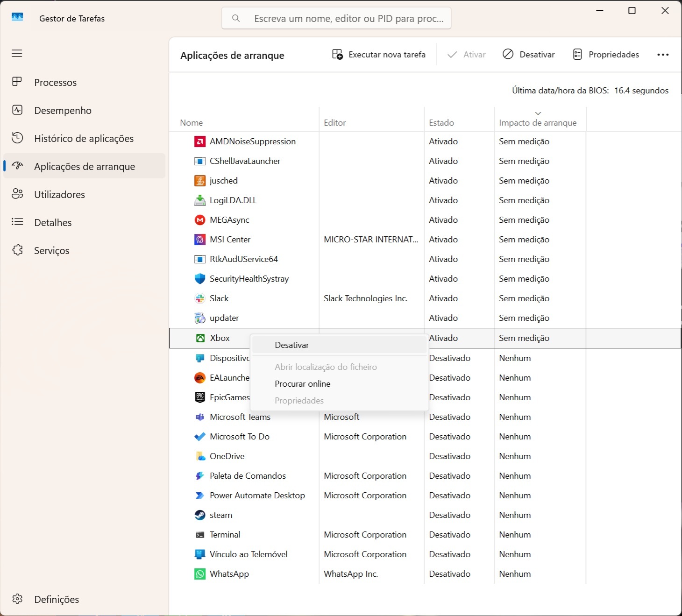Open the Desempenho performance icon
The image size is (682, 616).
click(x=17, y=110)
